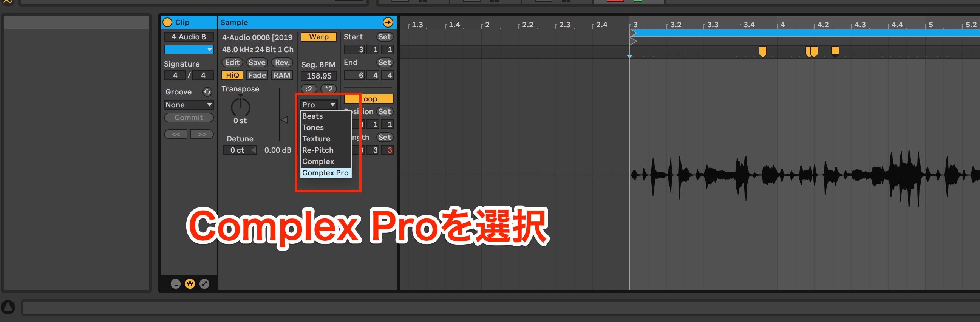Viewport: 980px width, 322px height.
Task: Toggle the Loop switch
Action: [368, 99]
